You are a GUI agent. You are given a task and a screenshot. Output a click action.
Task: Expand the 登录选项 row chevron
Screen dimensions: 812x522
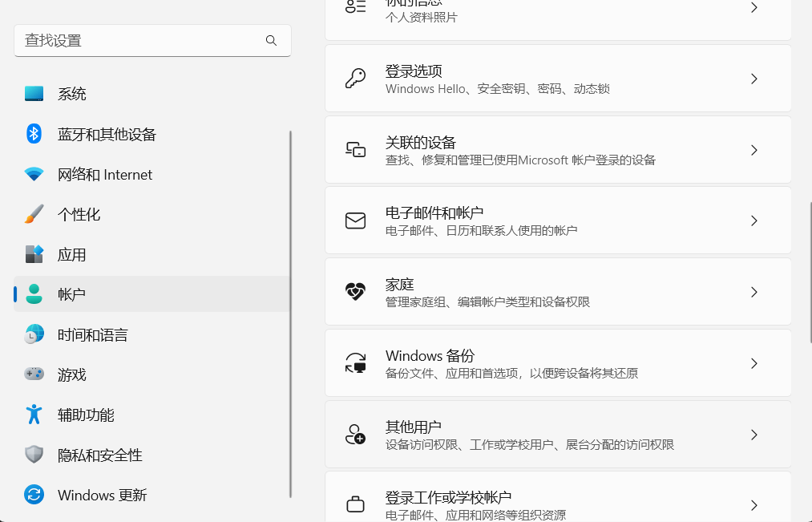[753, 78]
